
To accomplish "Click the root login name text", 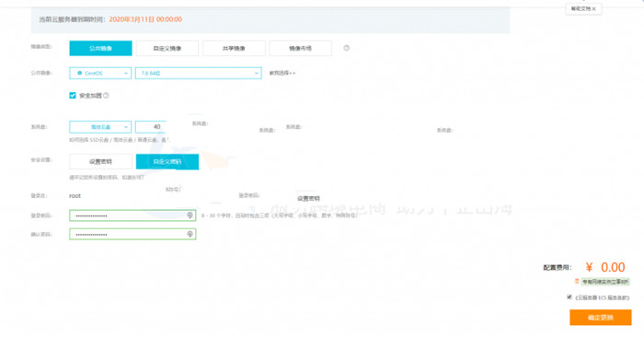I will coord(75,196).
